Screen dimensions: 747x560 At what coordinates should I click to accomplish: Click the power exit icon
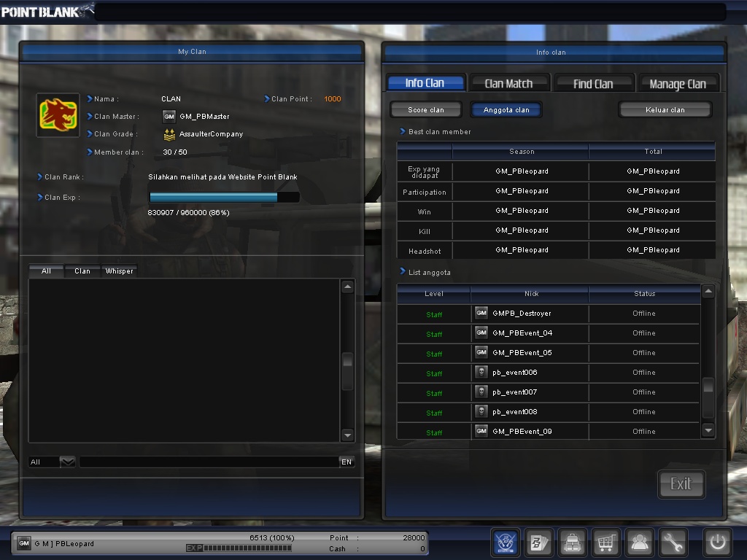(718, 542)
